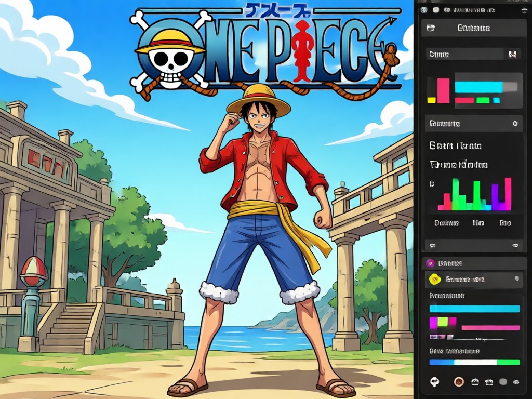This screenshot has width=532, height=399.
Task: Click the fourth white icon in bottom toolbar
Action: [489, 382]
